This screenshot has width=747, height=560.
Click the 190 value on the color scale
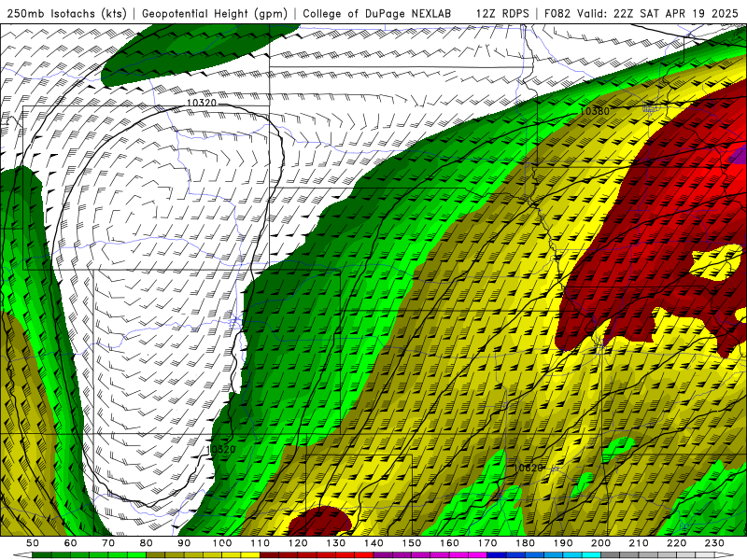[563, 543]
